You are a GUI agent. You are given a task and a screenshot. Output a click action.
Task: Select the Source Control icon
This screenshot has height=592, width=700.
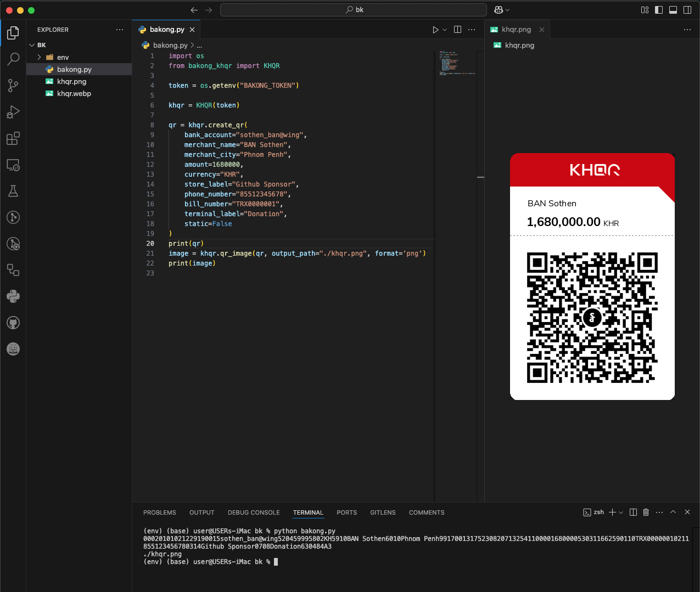click(13, 85)
